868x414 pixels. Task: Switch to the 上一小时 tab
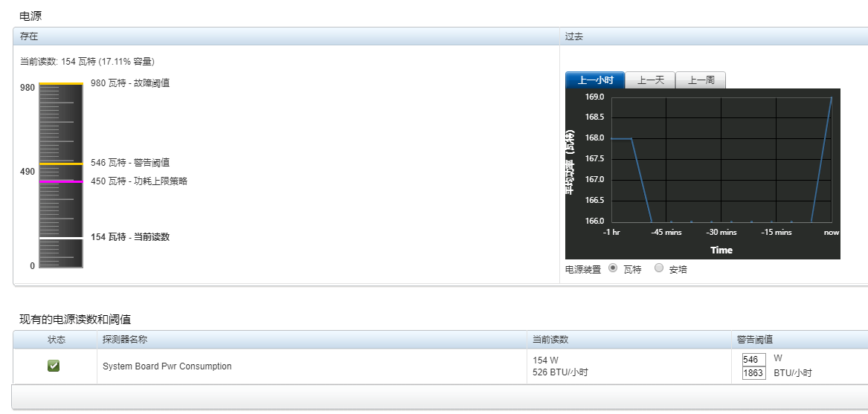(x=595, y=80)
